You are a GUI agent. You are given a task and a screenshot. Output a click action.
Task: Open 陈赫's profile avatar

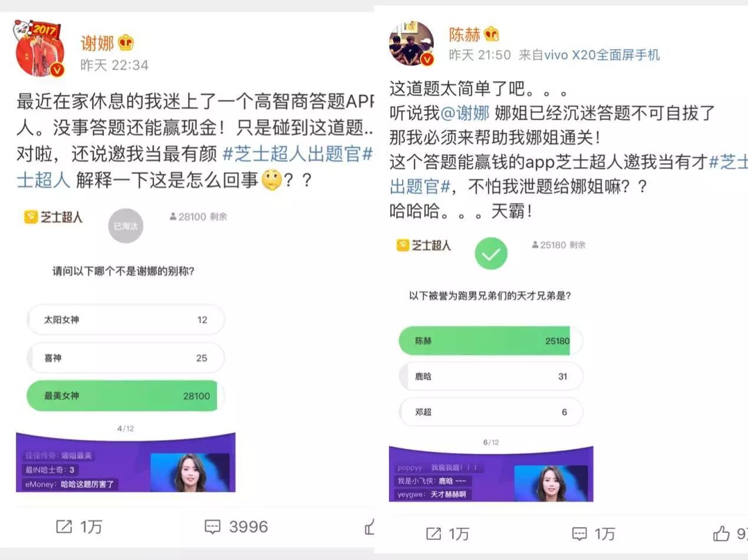tap(411, 44)
